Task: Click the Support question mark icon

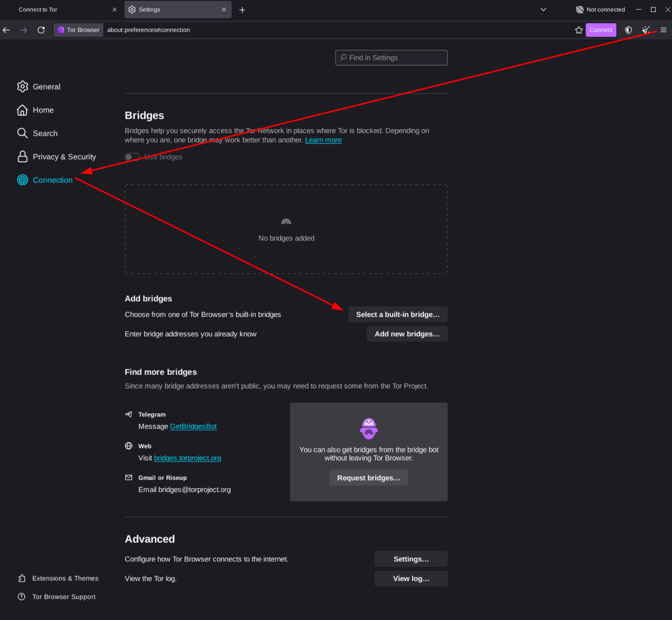Action: pyautogui.click(x=22, y=597)
